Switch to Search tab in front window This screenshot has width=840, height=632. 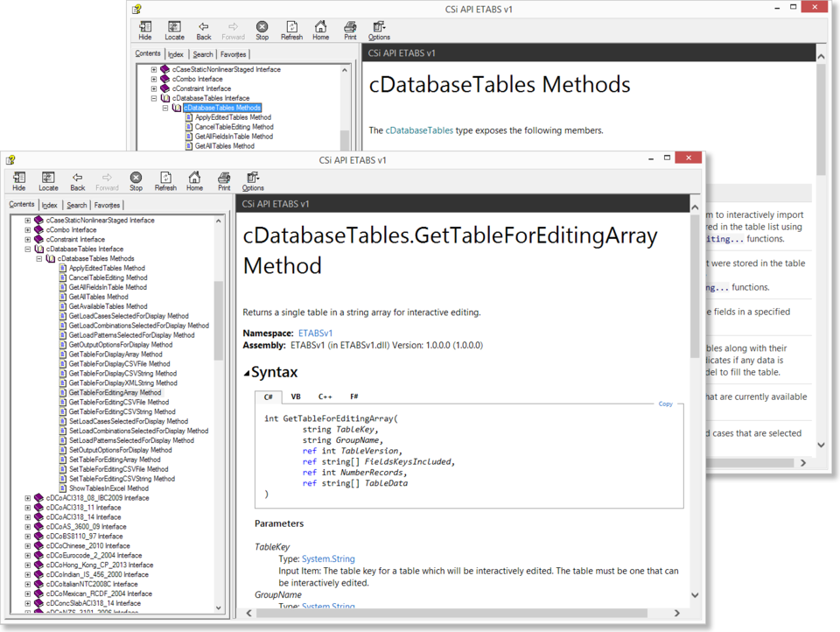77,206
